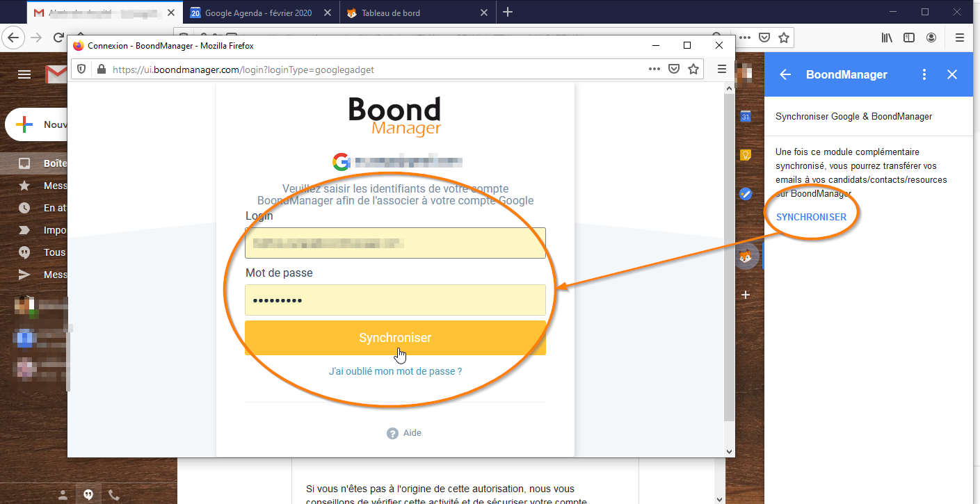This screenshot has height=504, width=980.
Task: Open the sent messages item with the paper-plane icon
Action: tap(35, 275)
